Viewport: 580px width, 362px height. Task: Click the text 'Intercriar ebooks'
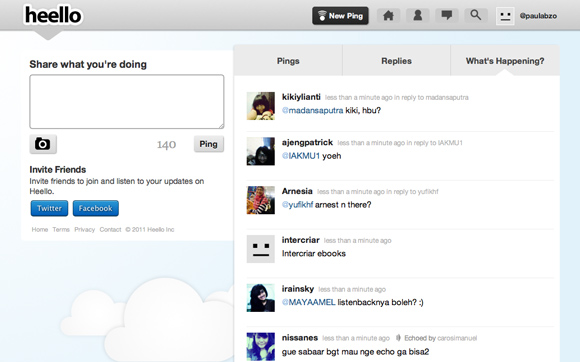tap(314, 253)
